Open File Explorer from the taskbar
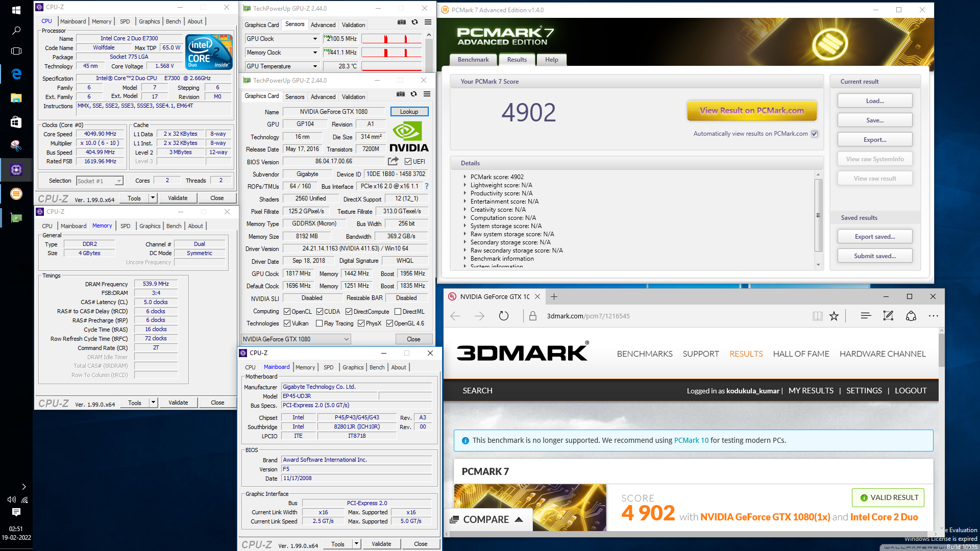Screen dimensions: 980x551 point(16,98)
